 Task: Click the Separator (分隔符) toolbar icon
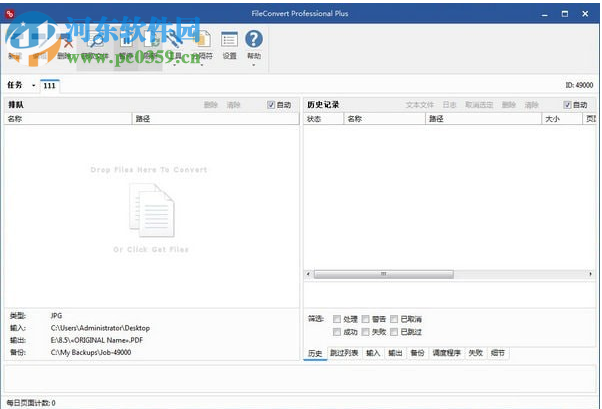pos(202,40)
